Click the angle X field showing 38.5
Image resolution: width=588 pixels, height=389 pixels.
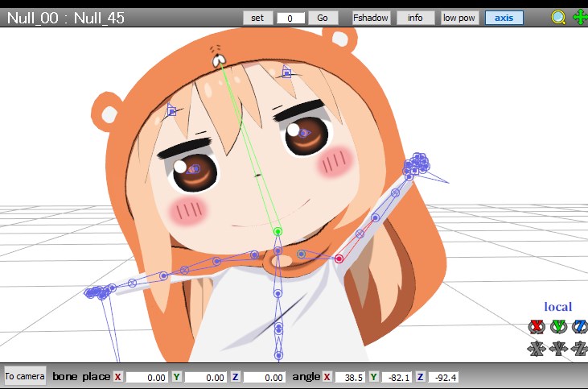click(350, 377)
